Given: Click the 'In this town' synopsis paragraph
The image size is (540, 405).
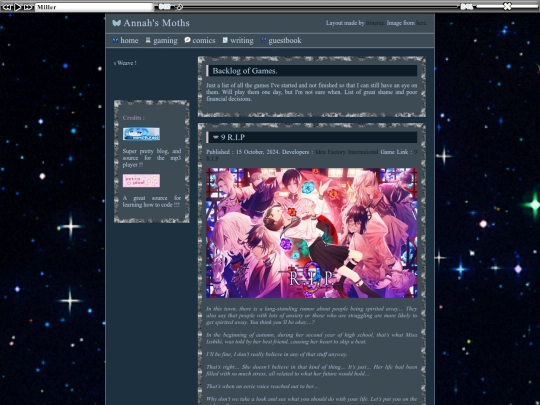Looking at the screenshot, I should point(312,315).
